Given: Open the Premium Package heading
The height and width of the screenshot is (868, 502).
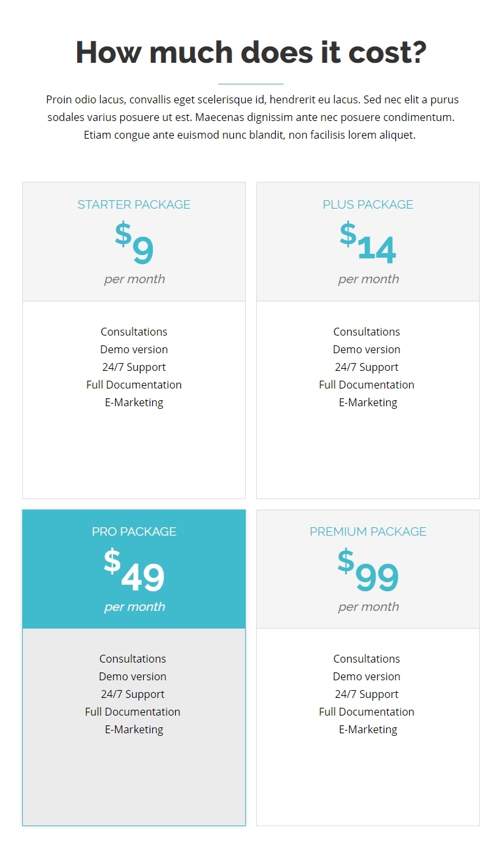Looking at the screenshot, I should click(368, 531).
